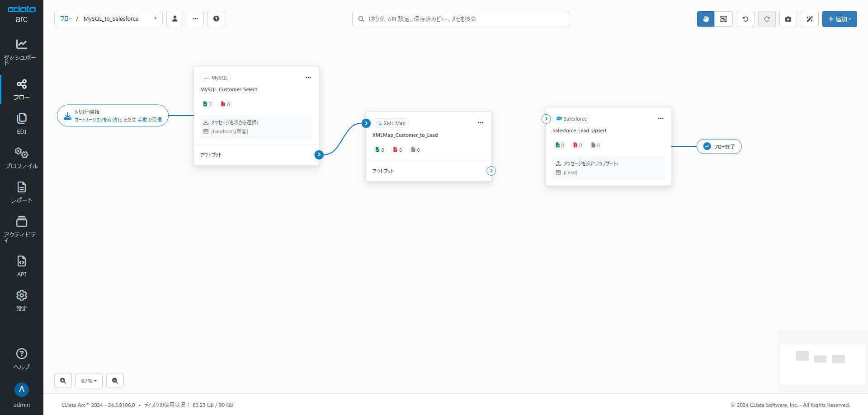The width and height of the screenshot is (868, 415).
Task: Click the オートメーションを有効化 link
Action: (x=98, y=120)
